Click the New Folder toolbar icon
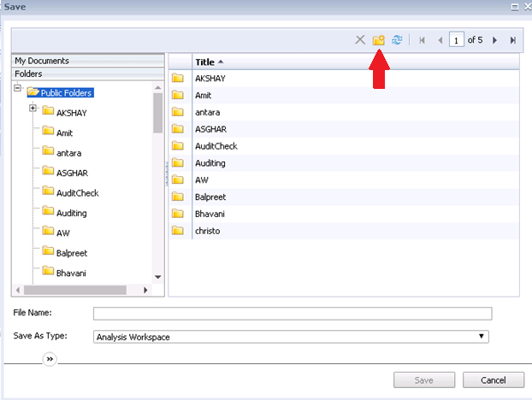 click(x=378, y=40)
